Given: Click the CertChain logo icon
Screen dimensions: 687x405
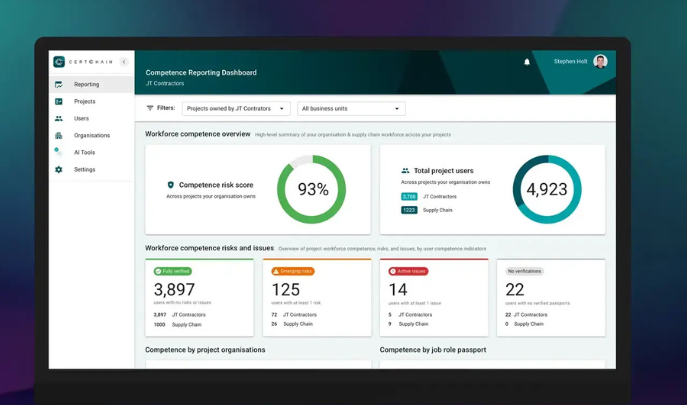Looking at the screenshot, I should click(x=59, y=62).
